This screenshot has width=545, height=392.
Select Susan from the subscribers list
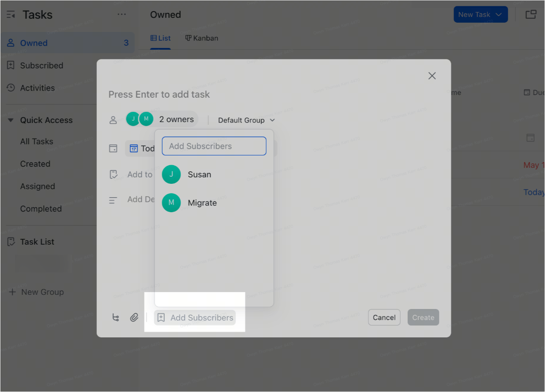199,174
